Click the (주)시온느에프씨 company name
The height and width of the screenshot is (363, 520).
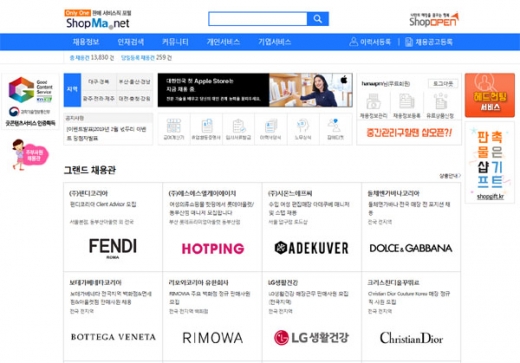click(290, 193)
